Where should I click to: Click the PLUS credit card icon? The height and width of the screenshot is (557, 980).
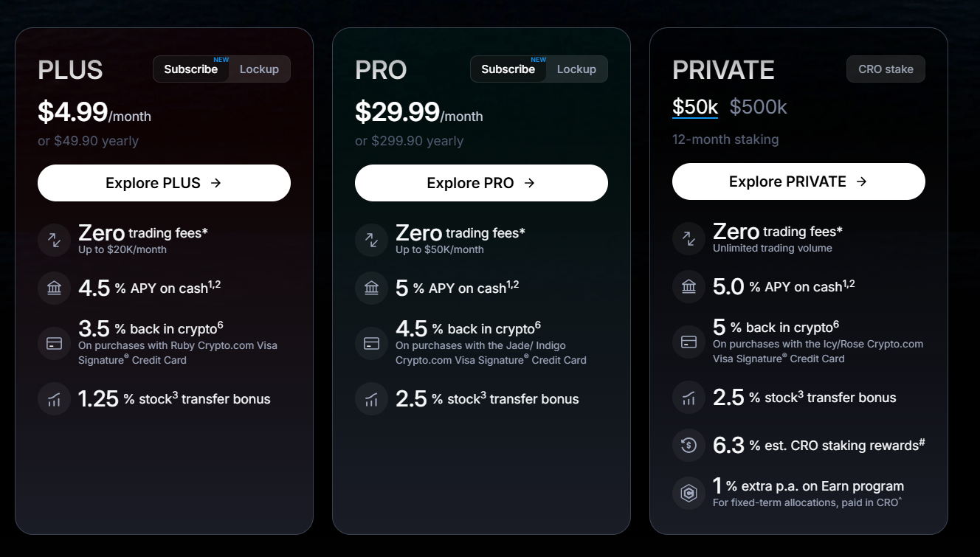pos(54,344)
